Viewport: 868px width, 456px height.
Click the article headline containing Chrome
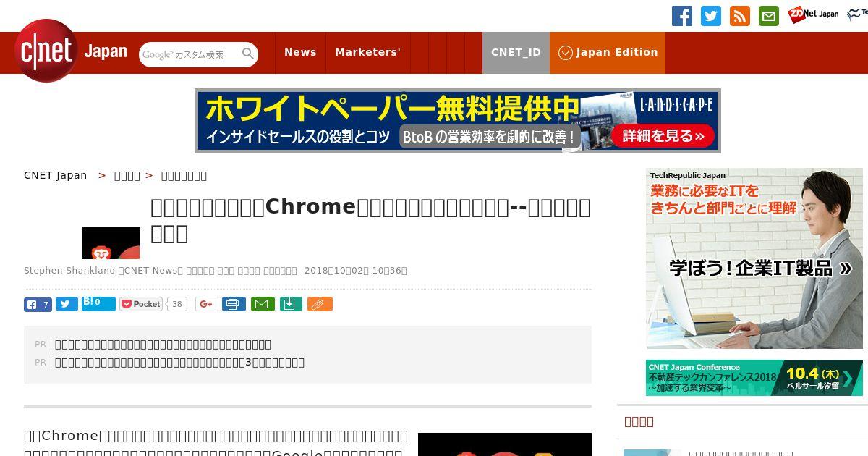pyautogui.click(x=370, y=220)
